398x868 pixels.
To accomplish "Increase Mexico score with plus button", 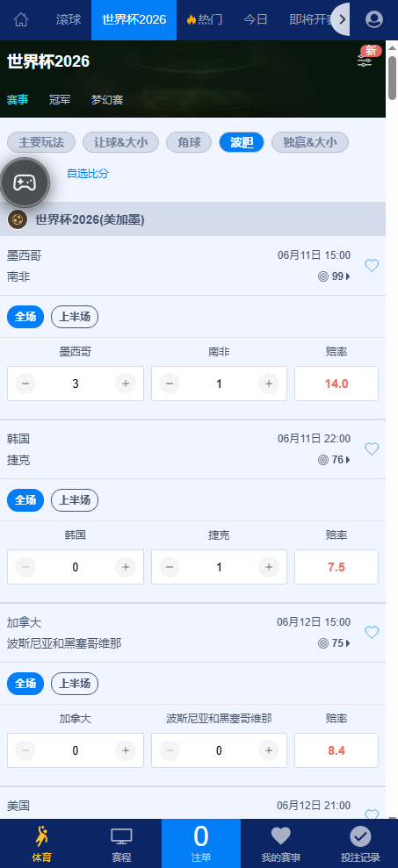I will [126, 384].
